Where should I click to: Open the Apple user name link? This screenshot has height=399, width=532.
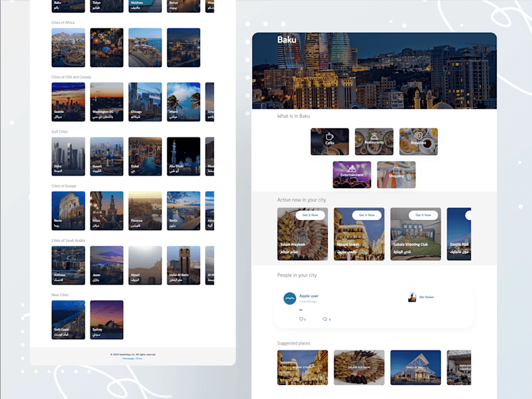[309, 296]
